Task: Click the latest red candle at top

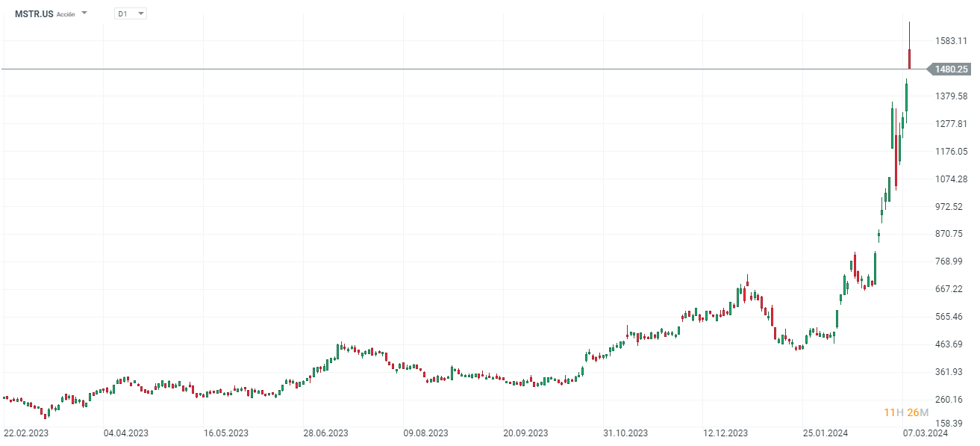Action: (x=909, y=57)
